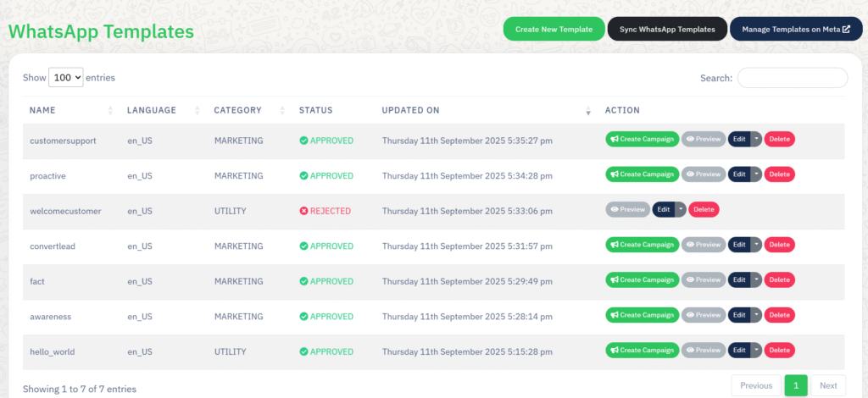Edit the awareness template

pos(739,315)
